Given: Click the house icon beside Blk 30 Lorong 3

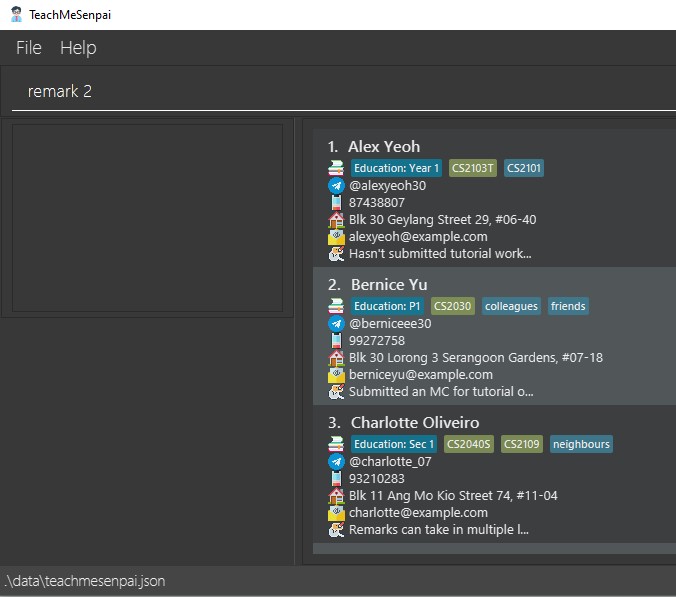Looking at the screenshot, I should pyautogui.click(x=336, y=358).
